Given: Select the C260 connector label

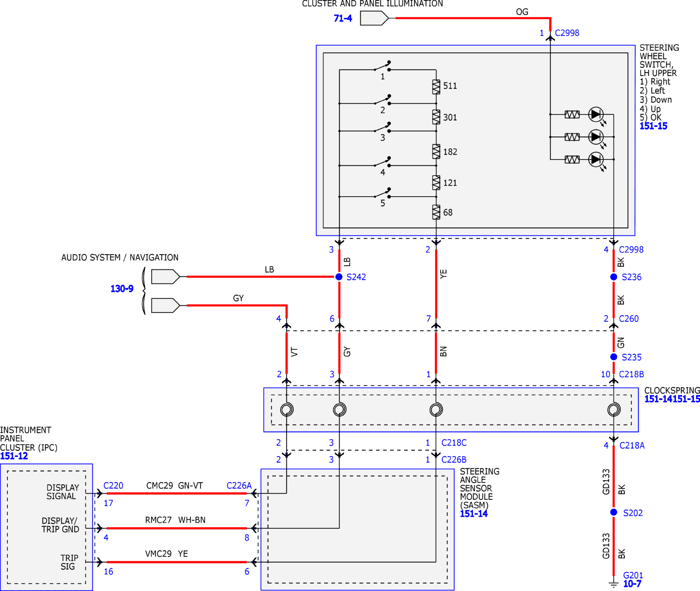Looking at the screenshot, I should click(x=629, y=319).
